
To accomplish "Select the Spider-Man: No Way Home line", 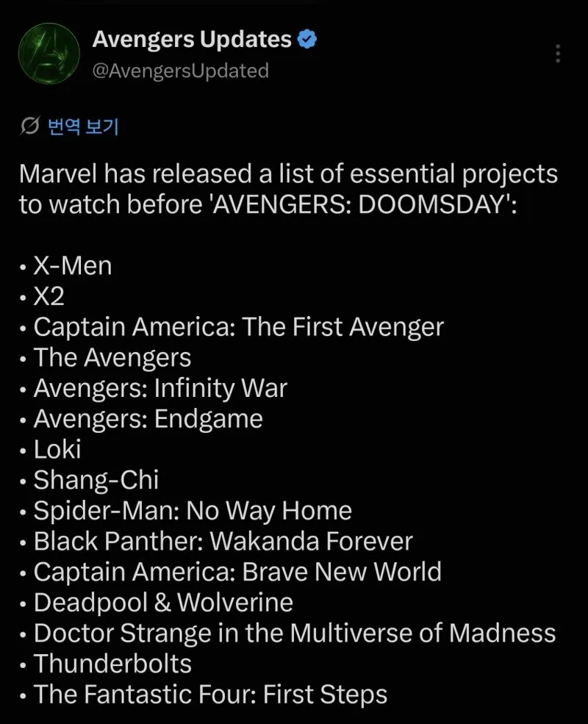I will coord(193,511).
